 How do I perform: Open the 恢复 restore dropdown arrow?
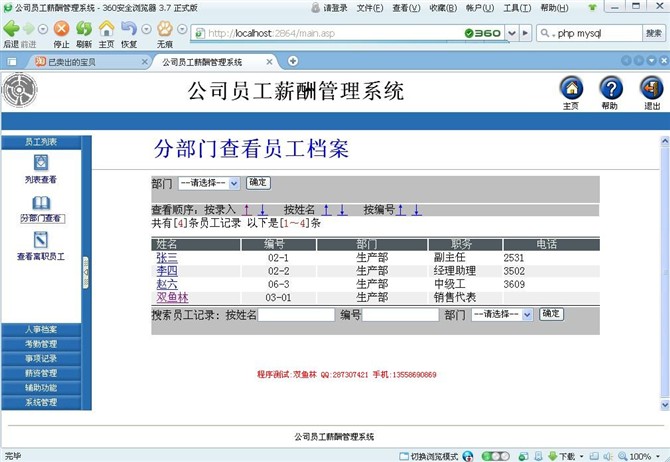(x=146, y=29)
